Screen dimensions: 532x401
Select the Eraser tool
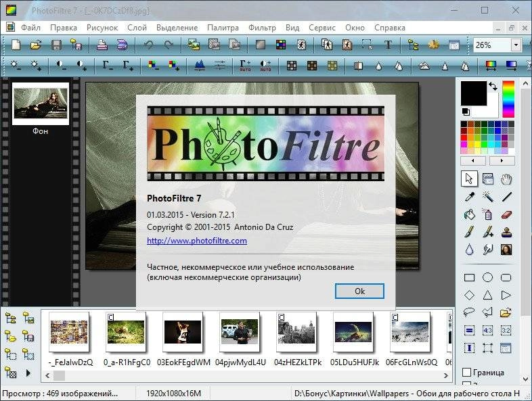506,214
